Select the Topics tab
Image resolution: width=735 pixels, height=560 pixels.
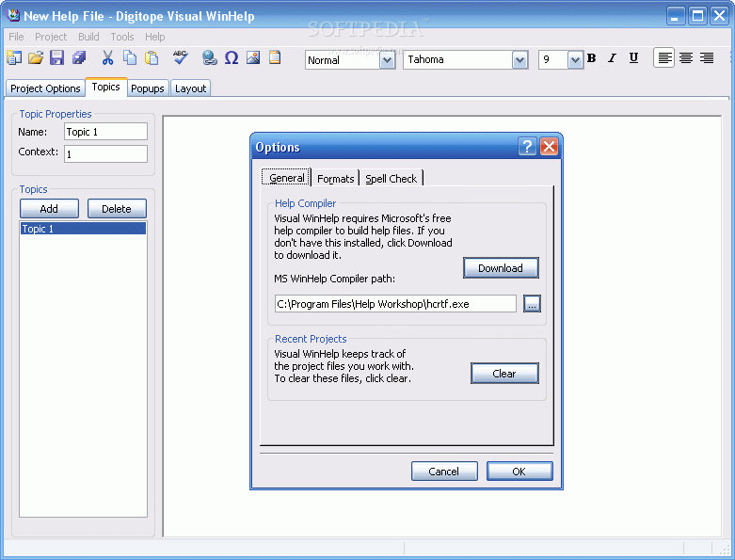[x=106, y=88]
